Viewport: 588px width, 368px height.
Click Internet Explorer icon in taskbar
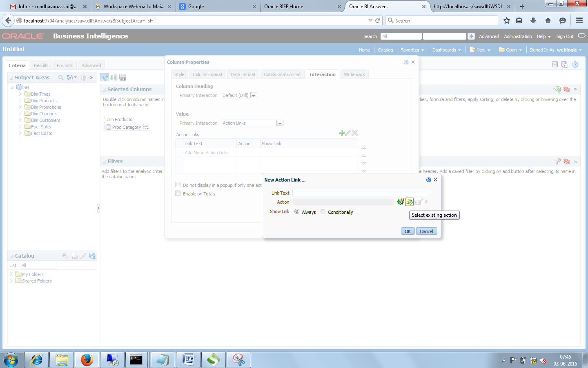tap(37, 360)
